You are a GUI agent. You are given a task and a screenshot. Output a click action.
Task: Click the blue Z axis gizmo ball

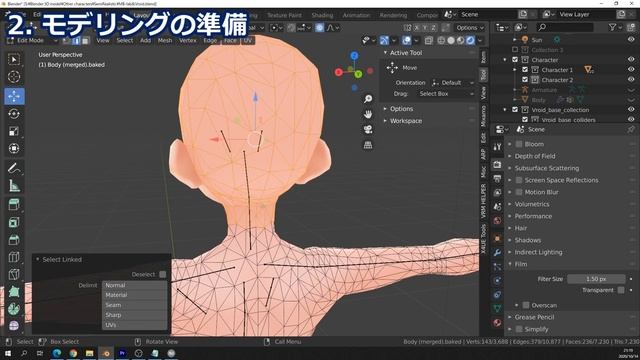click(x=354, y=56)
